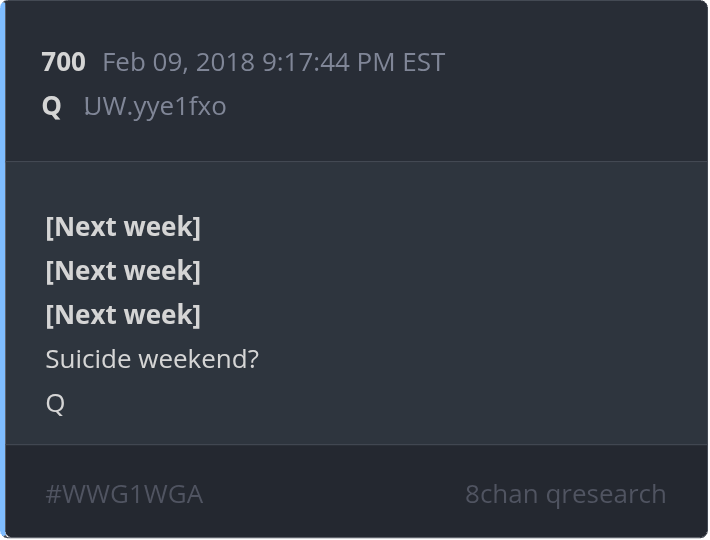Click the first [Next week] line
Screen dimensions: 710x540
coord(123,227)
